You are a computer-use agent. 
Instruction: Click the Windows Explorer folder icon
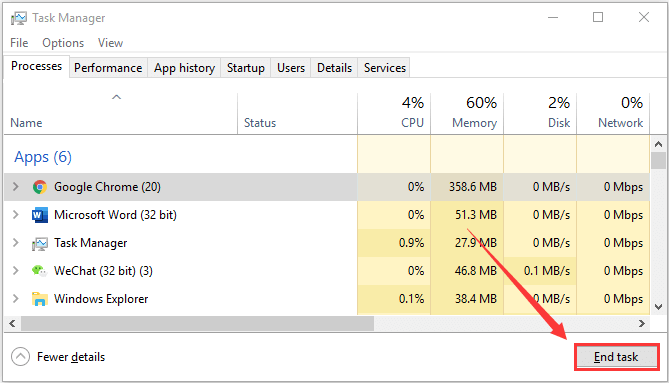[x=40, y=299]
